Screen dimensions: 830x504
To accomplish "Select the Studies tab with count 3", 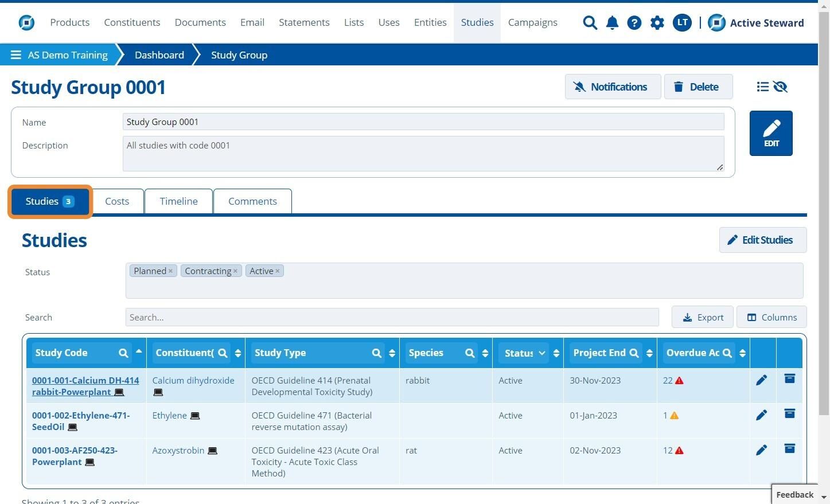I will (x=50, y=201).
